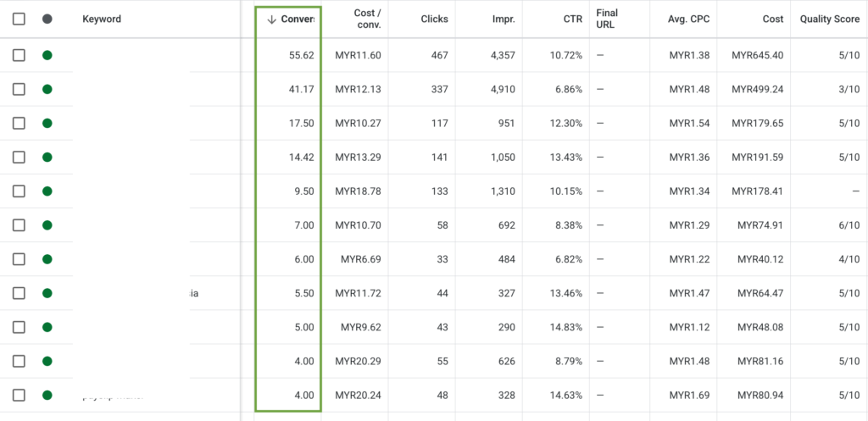
Task: Select the checkbox for the 6.00 conversions row
Action: click(19, 259)
